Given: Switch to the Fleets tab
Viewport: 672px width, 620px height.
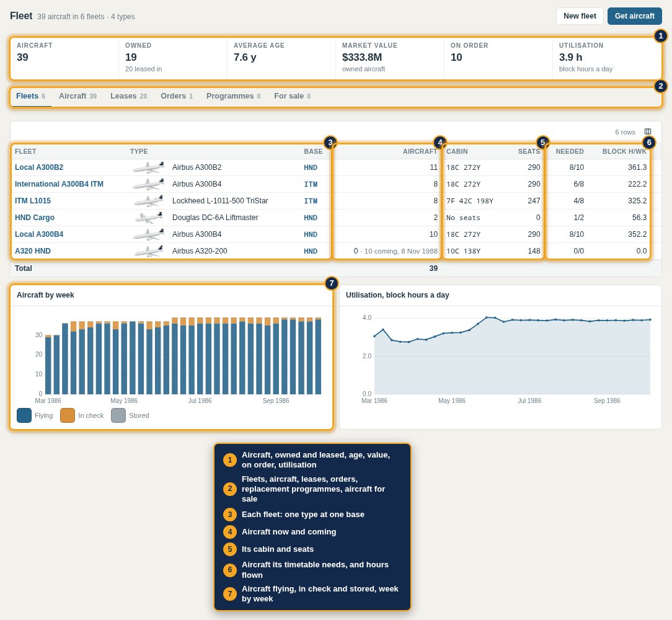Looking at the screenshot, I should [30, 96].
